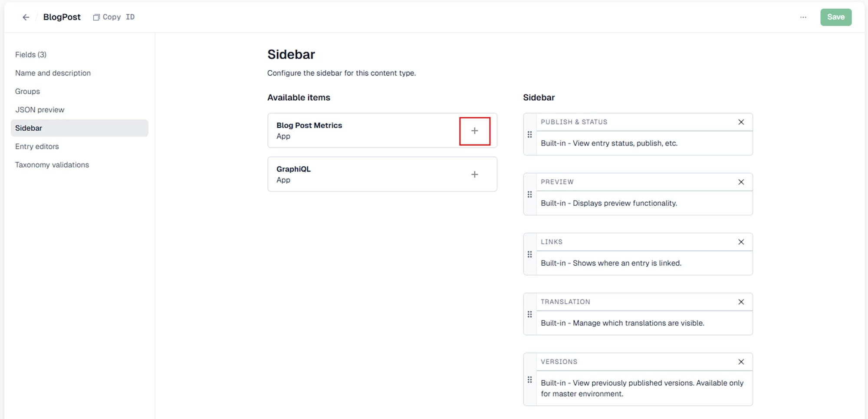Add GraphiQL app using plus icon
The height and width of the screenshot is (419, 868).
coord(474,175)
